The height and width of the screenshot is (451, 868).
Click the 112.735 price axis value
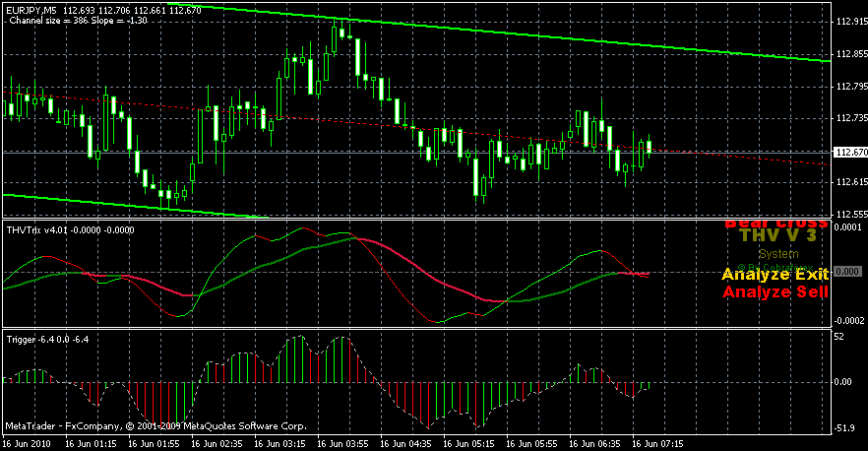[851, 118]
